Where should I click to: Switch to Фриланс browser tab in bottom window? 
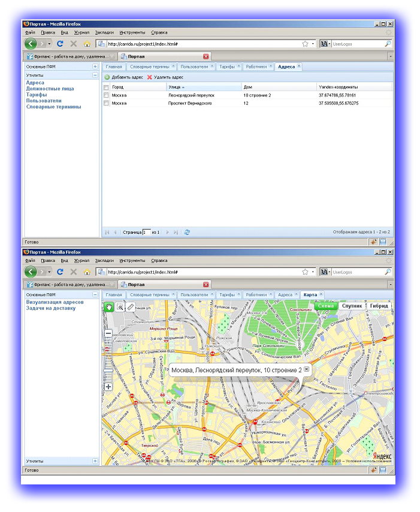coord(71,285)
